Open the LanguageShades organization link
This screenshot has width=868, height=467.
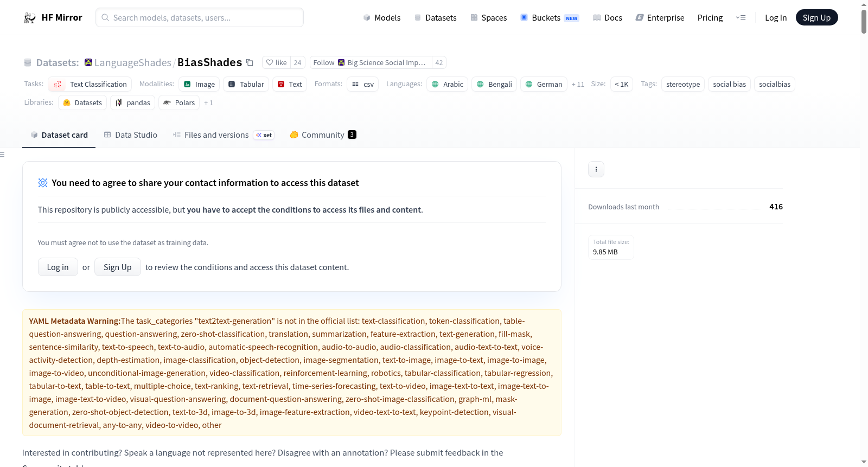point(133,62)
